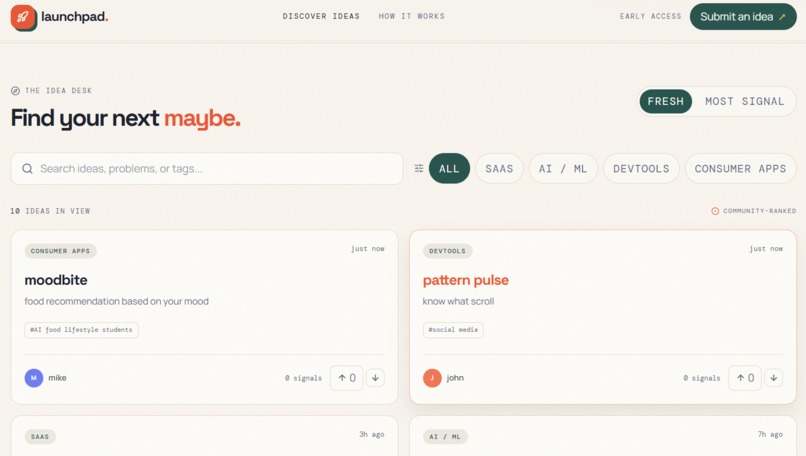
Task: Click the '3h ago' timestamp
Action: (372, 434)
